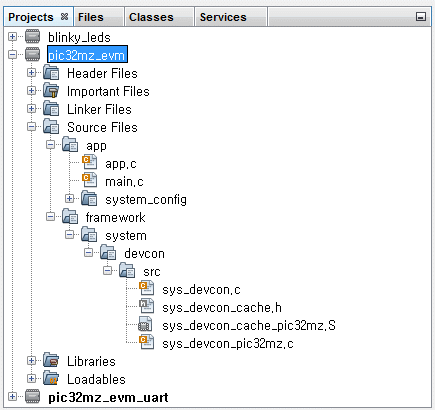Click the Source Files folder icon

[x=51, y=127]
